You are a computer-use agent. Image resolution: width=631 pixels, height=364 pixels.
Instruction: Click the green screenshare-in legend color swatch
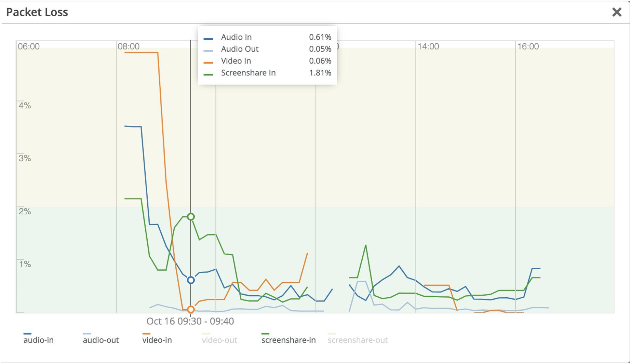[x=265, y=334]
